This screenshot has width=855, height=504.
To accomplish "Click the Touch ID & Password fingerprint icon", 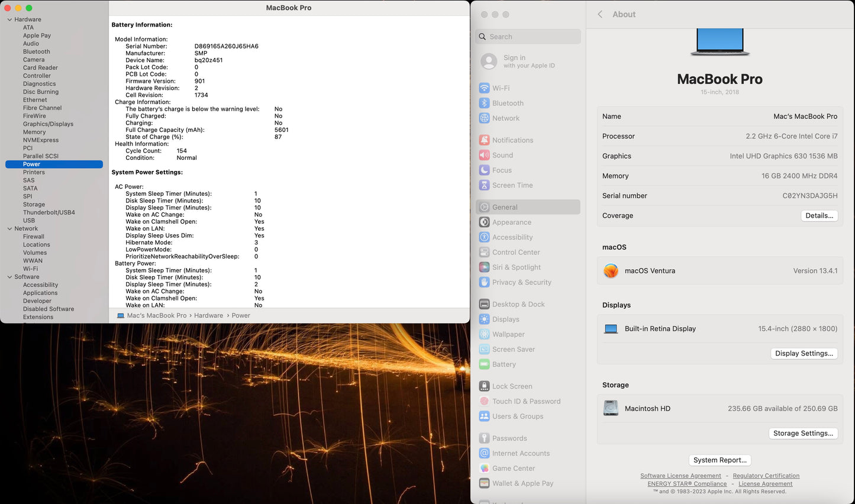I will [x=484, y=401].
